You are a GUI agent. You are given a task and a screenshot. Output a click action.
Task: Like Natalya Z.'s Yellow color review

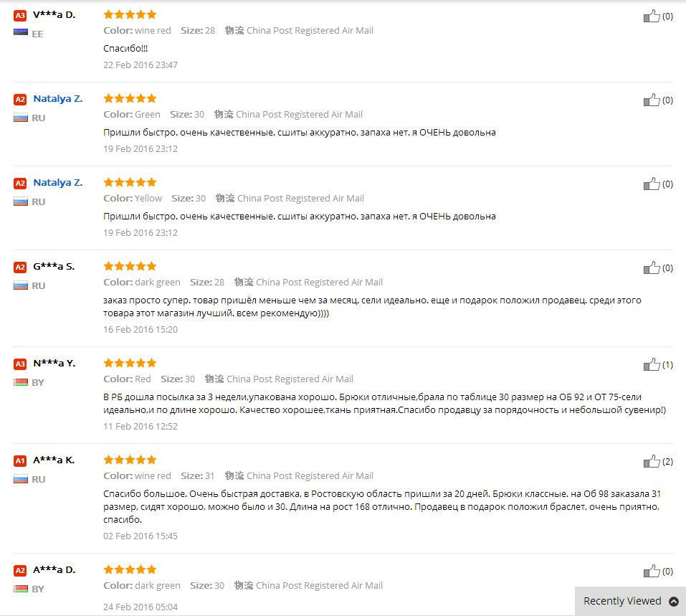pyautogui.click(x=652, y=184)
